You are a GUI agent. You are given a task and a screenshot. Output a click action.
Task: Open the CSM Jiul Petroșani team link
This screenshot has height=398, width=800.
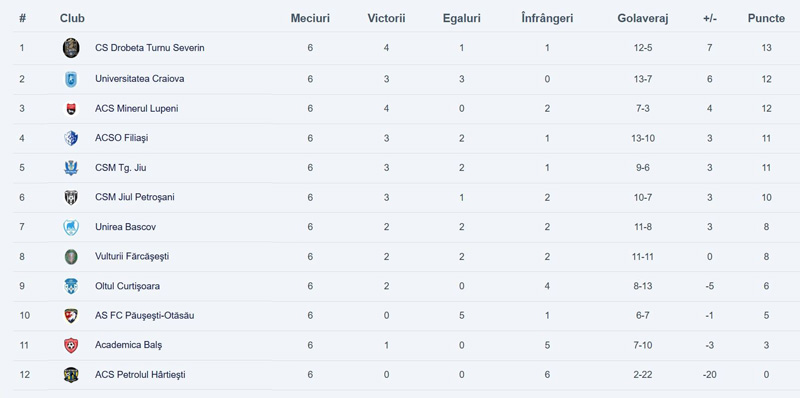click(135, 197)
